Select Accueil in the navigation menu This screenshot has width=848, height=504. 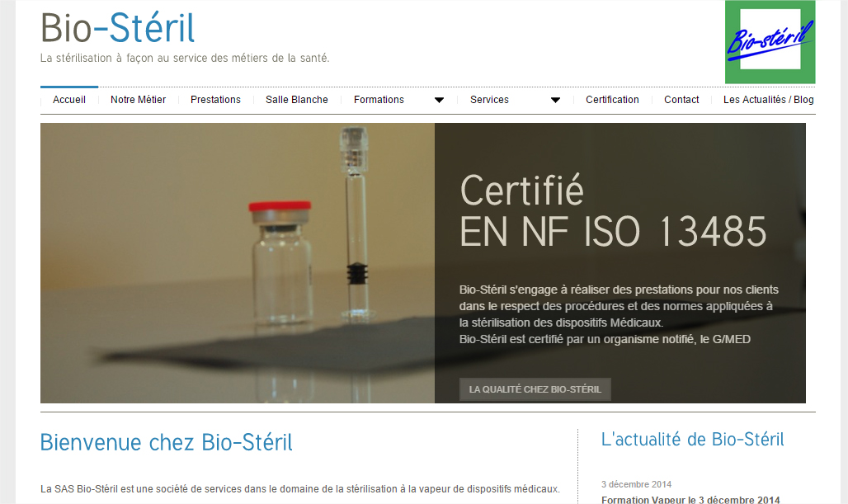[x=69, y=100]
